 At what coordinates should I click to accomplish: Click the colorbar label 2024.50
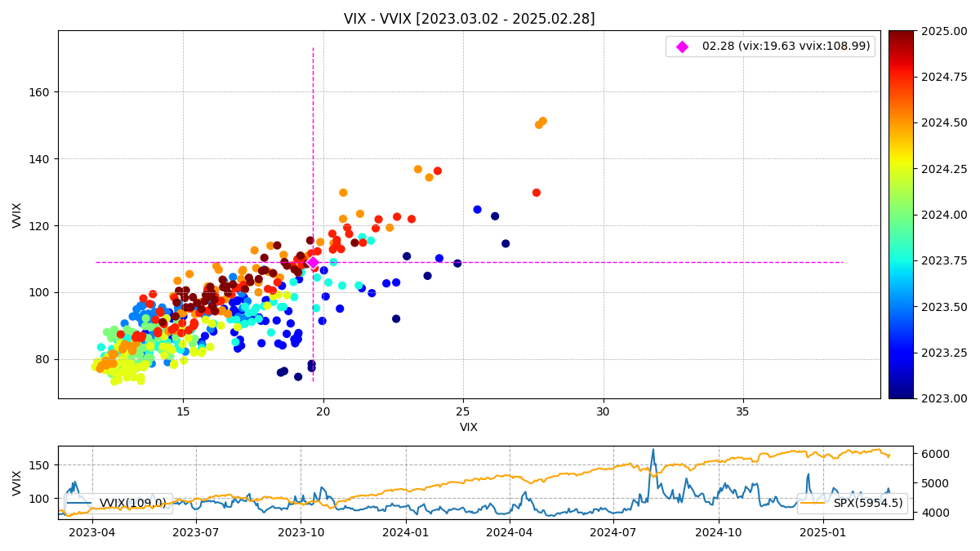[945, 122]
